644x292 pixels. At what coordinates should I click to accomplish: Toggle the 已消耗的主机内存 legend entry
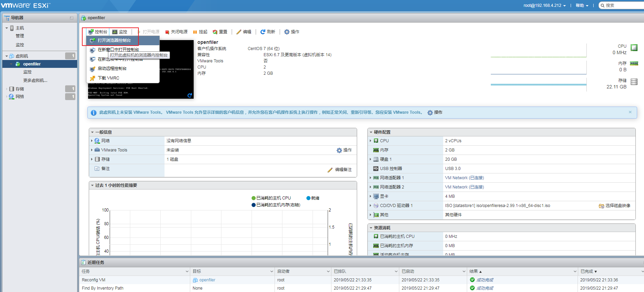pos(254,205)
